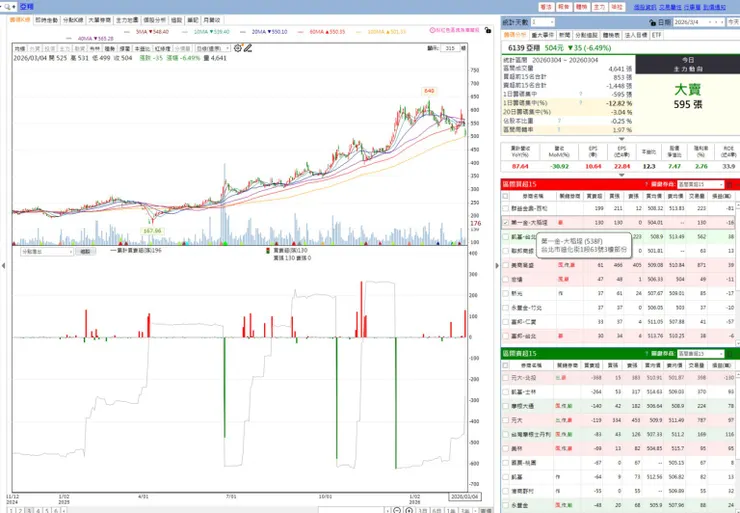Click the help icon in the green 區間賣超15 header
740x513 pixels.
647,353
